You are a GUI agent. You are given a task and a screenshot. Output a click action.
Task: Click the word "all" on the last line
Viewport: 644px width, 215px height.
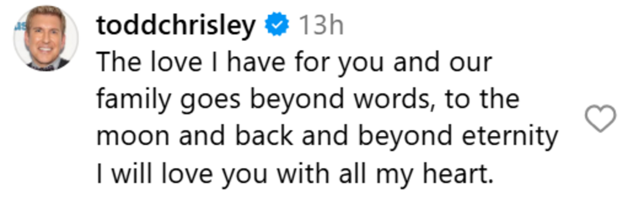[x=353, y=174]
